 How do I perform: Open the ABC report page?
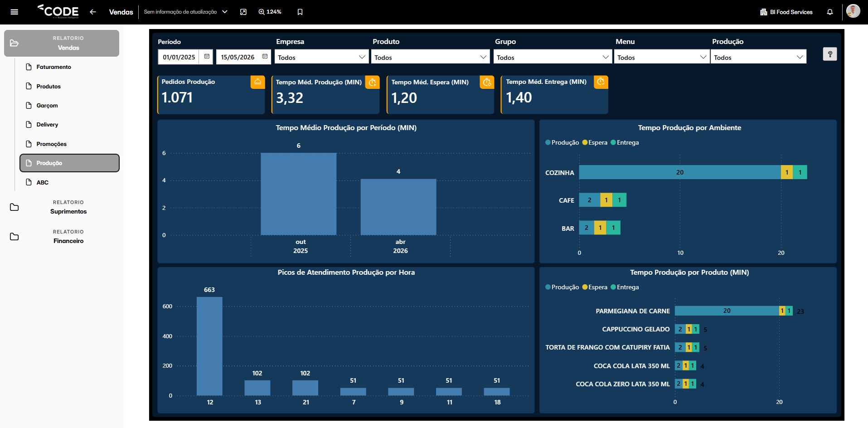[x=43, y=183]
